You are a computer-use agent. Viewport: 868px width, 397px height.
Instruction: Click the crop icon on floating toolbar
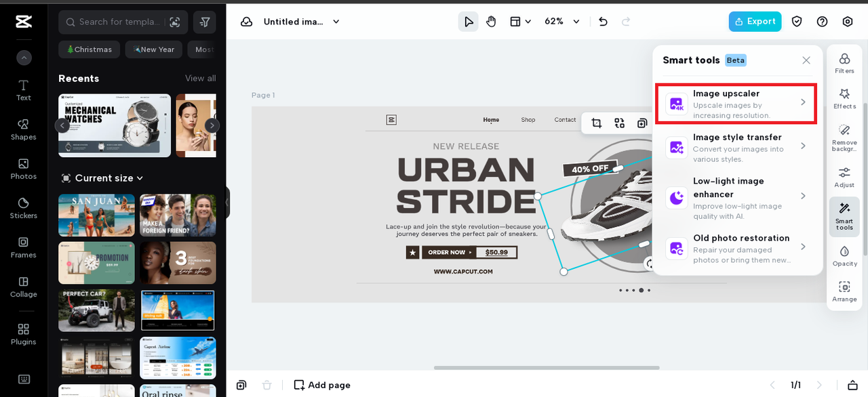pyautogui.click(x=597, y=123)
